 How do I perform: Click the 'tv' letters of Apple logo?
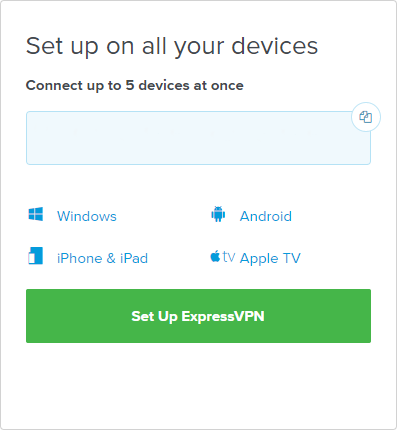click(x=229, y=257)
